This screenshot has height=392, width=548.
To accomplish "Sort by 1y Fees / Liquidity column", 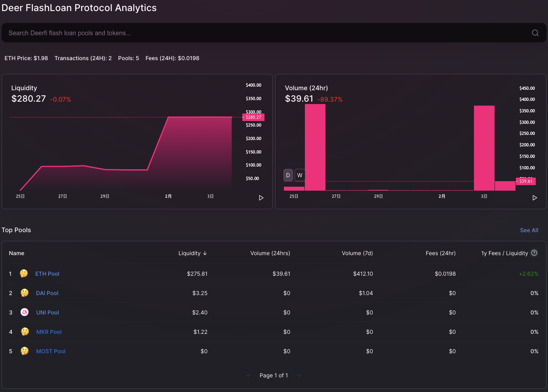I will 504,253.
